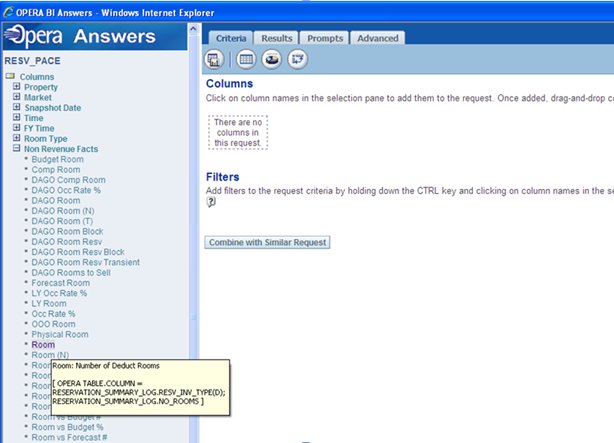Screen dimensions: 614x443
Task: Open the Prompts tab
Action: pos(325,38)
